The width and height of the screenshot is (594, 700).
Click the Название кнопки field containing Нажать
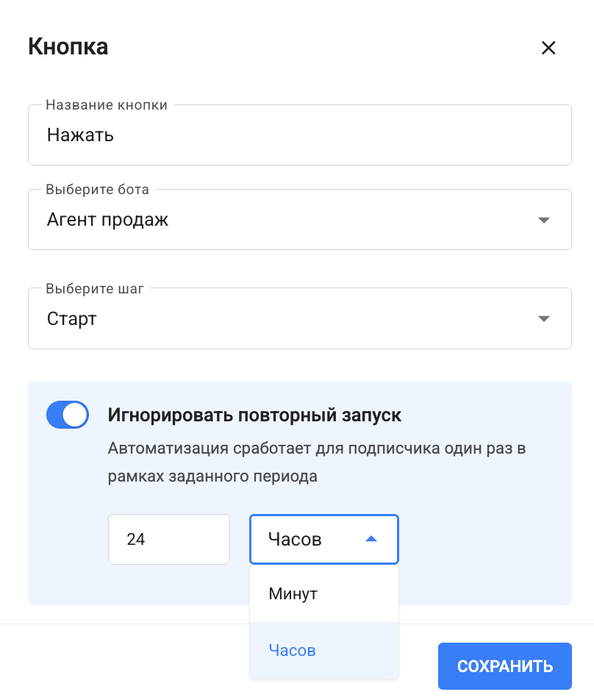299,135
